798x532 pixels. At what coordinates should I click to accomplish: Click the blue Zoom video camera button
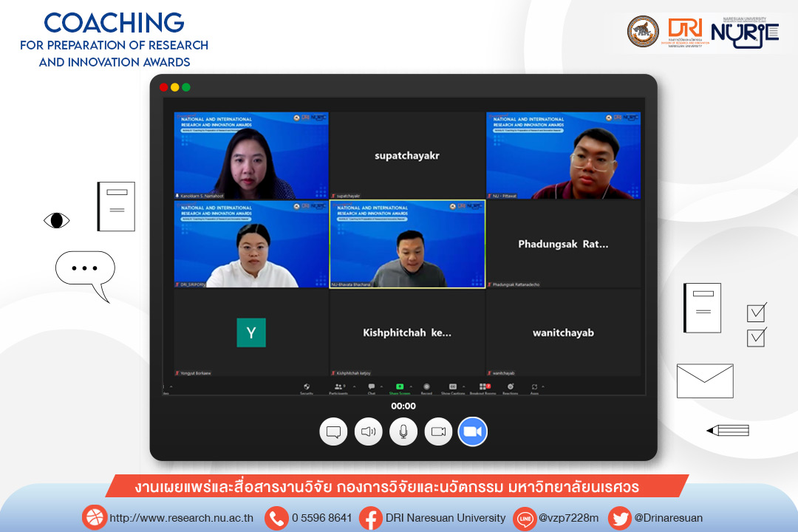pos(473,432)
